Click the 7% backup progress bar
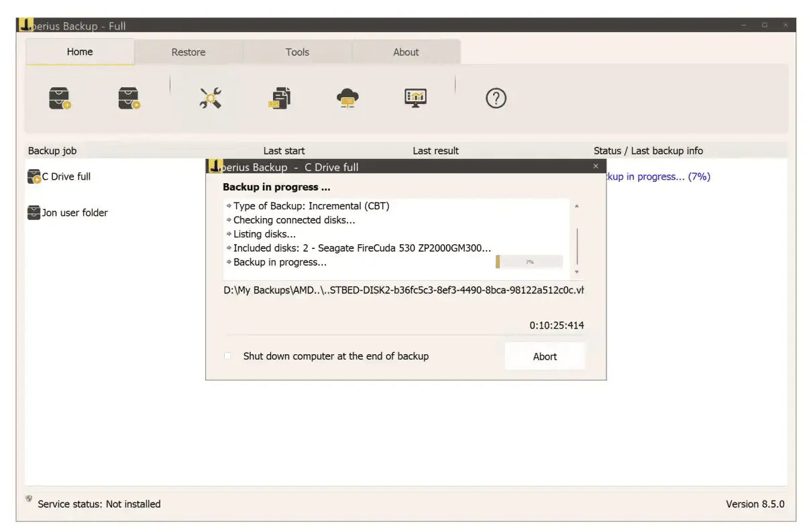 pyautogui.click(x=529, y=262)
